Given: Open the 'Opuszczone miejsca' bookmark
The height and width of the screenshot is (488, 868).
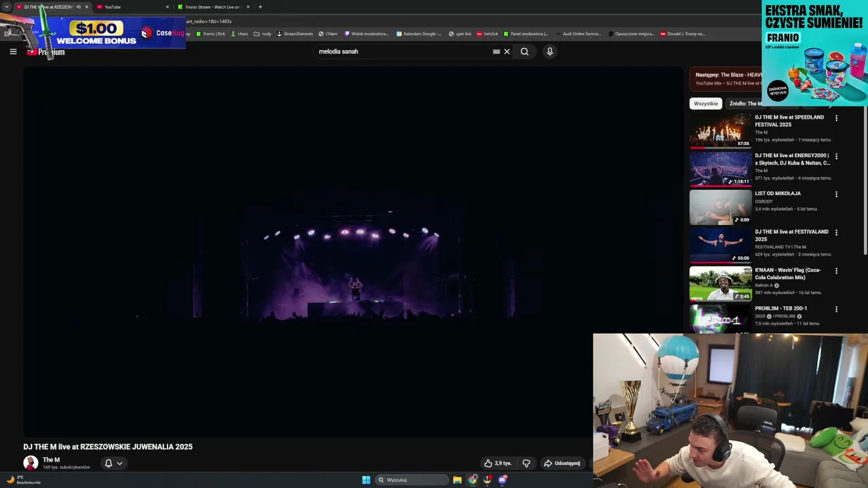Looking at the screenshot, I should (x=631, y=34).
